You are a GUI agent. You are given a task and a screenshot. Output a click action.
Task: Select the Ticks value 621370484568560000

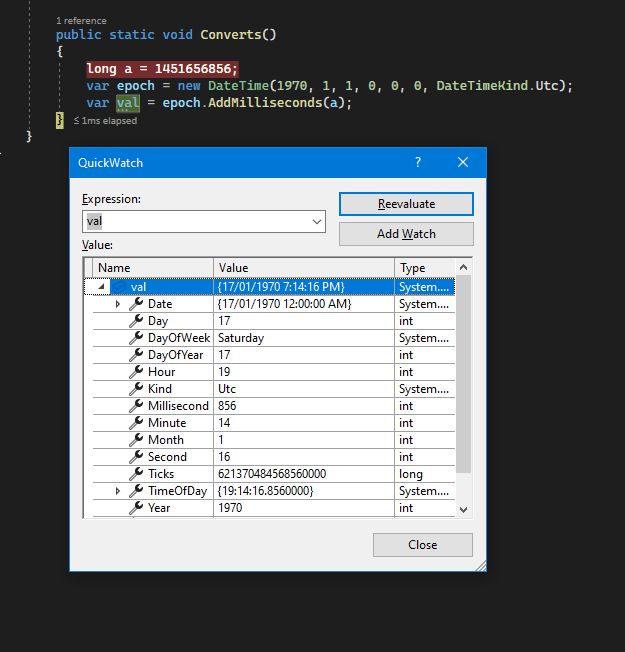(x=272, y=474)
